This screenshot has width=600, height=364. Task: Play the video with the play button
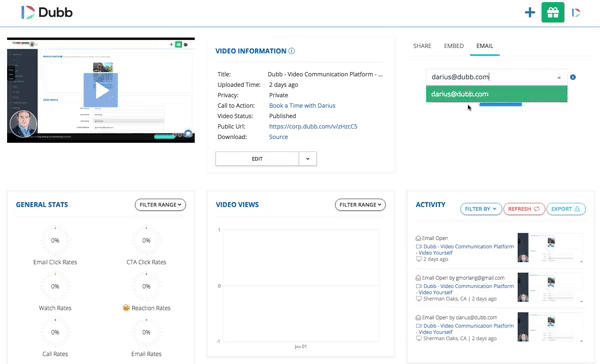[x=101, y=90]
